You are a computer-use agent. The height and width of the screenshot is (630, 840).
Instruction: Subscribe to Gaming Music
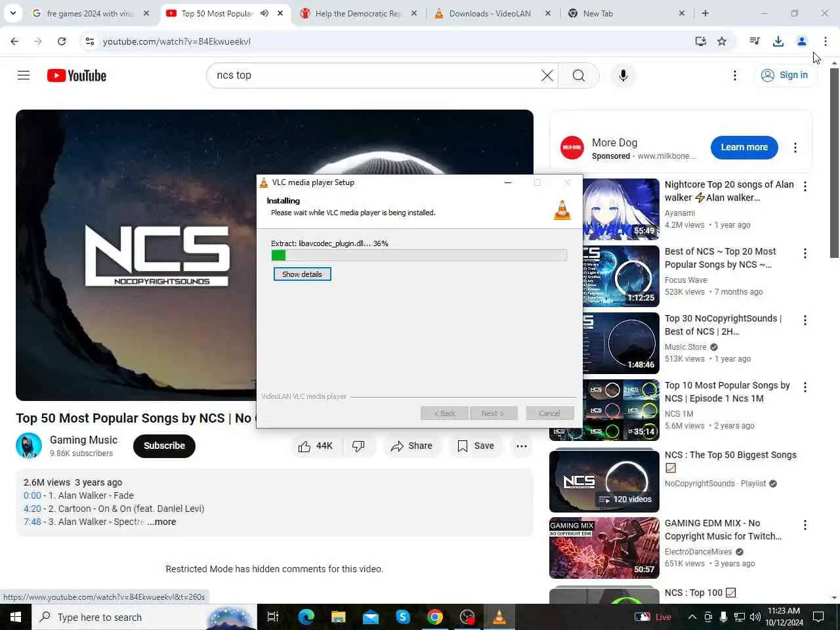click(x=164, y=446)
